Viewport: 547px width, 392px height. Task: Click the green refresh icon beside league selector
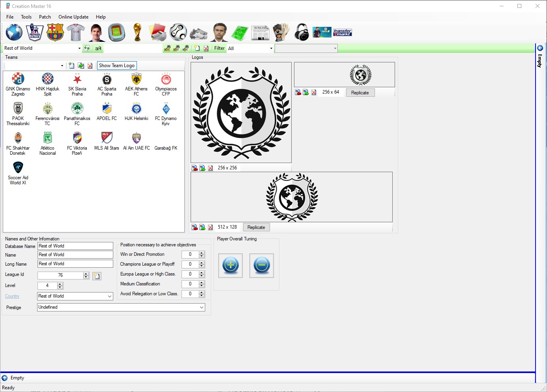87,48
